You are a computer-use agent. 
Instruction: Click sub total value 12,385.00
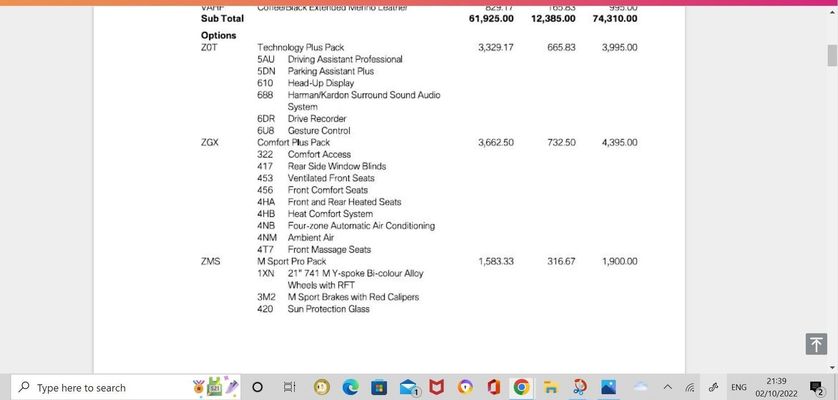(553, 19)
